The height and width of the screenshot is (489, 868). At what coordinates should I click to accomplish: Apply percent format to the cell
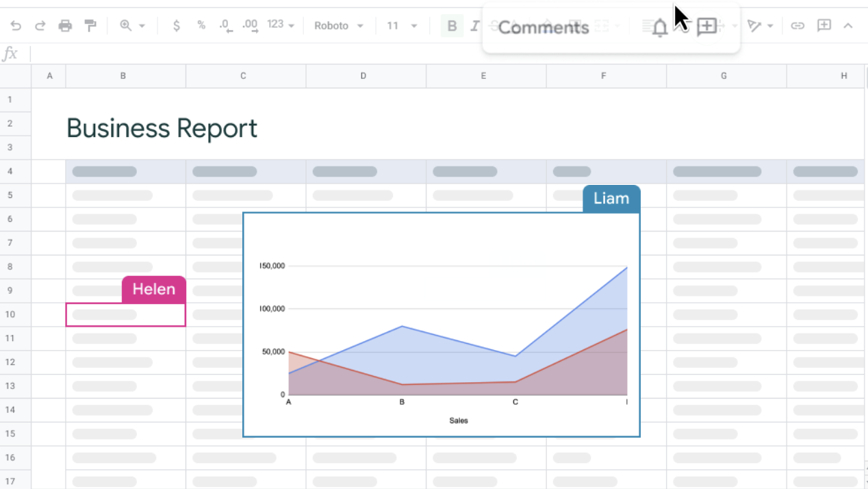pyautogui.click(x=201, y=26)
